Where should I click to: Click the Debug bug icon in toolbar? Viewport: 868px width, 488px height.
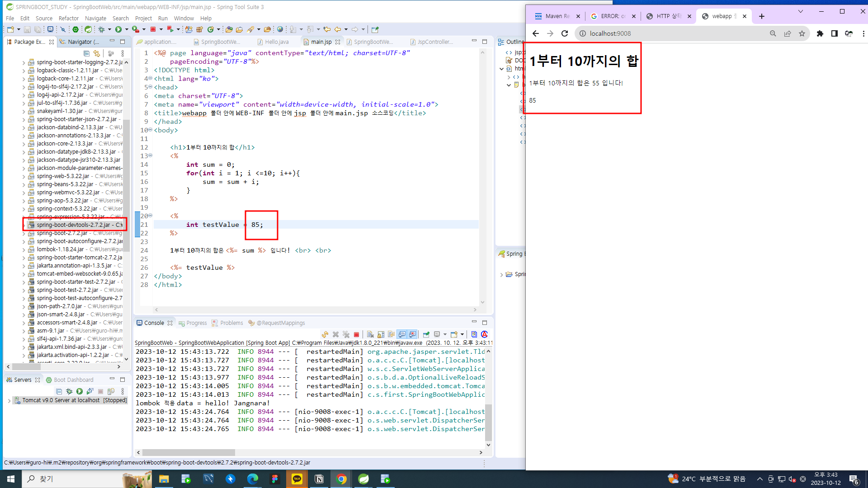pyautogui.click(x=101, y=29)
